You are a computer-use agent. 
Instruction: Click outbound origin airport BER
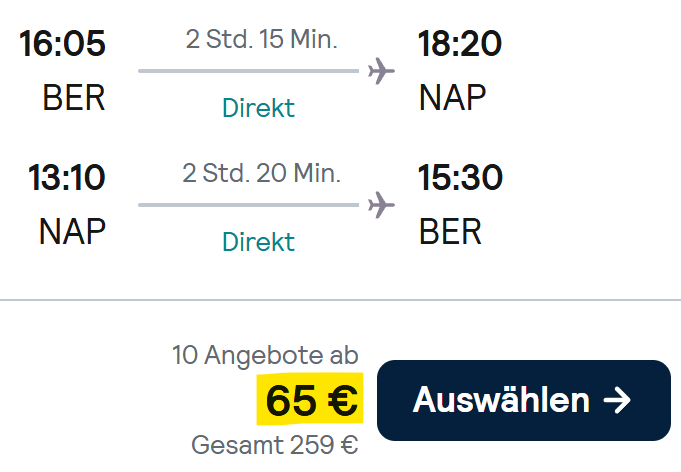(74, 98)
